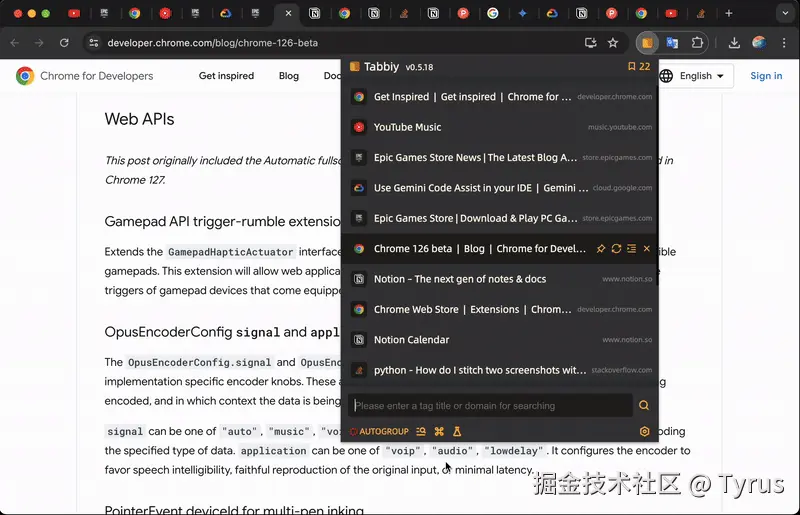This screenshot has width=800, height=515.
Task: Switch to the YouTube Music red circle tab
Action: coord(165,13)
